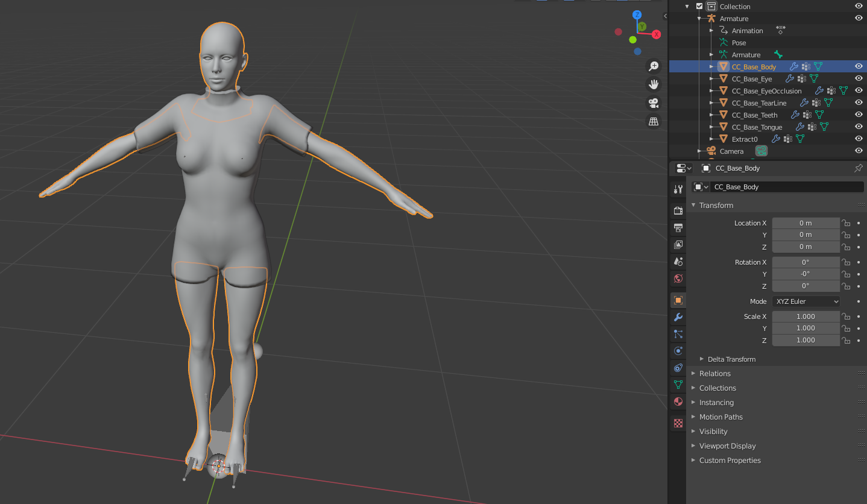
Task: Open the Object Constraints properties tab
Action: pos(678,367)
